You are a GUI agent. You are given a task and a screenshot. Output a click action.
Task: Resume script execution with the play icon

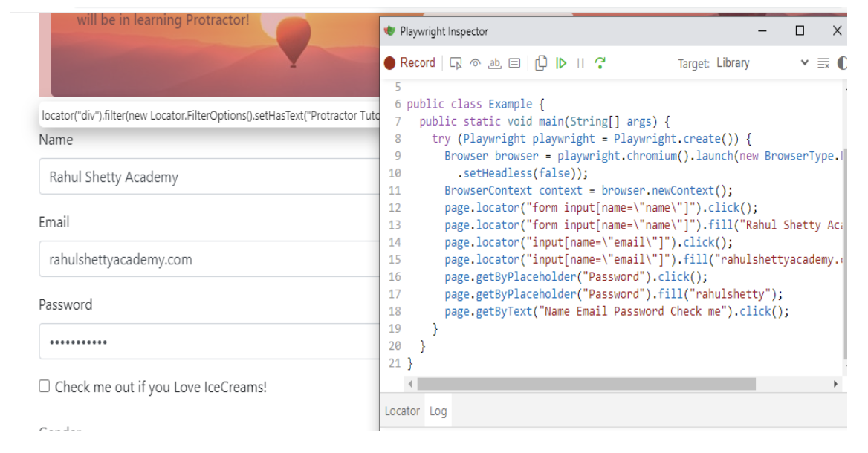(561, 63)
